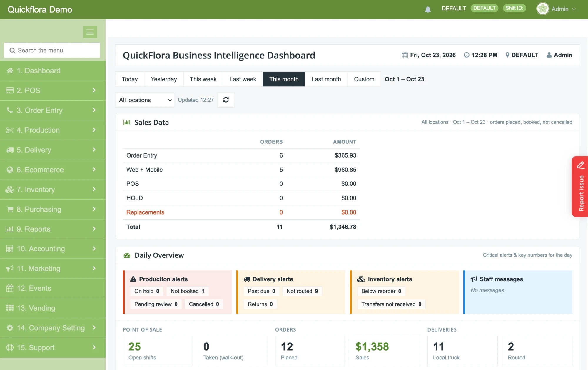Open the All locations dropdown

(x=145, y=100)
